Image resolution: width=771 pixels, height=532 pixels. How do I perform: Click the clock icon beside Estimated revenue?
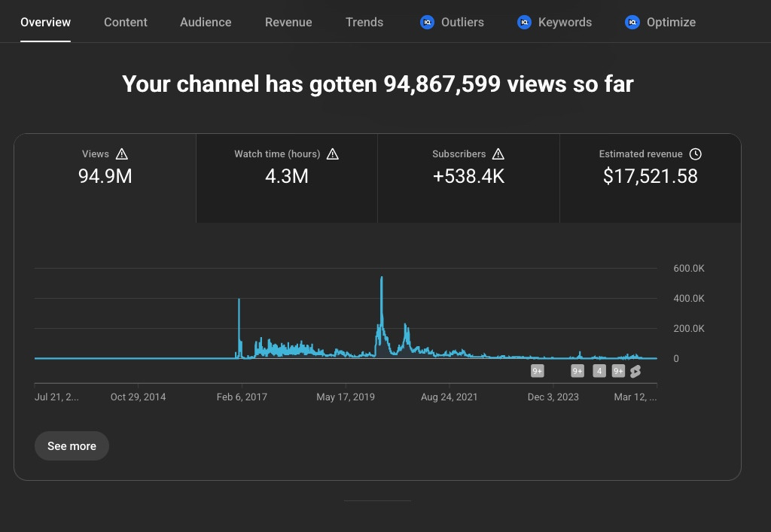[x=696, y=154]
